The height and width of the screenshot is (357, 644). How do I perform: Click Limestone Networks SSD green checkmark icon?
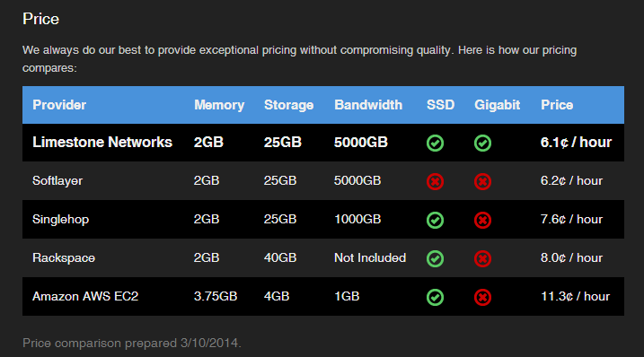click(x=435, y=144)
